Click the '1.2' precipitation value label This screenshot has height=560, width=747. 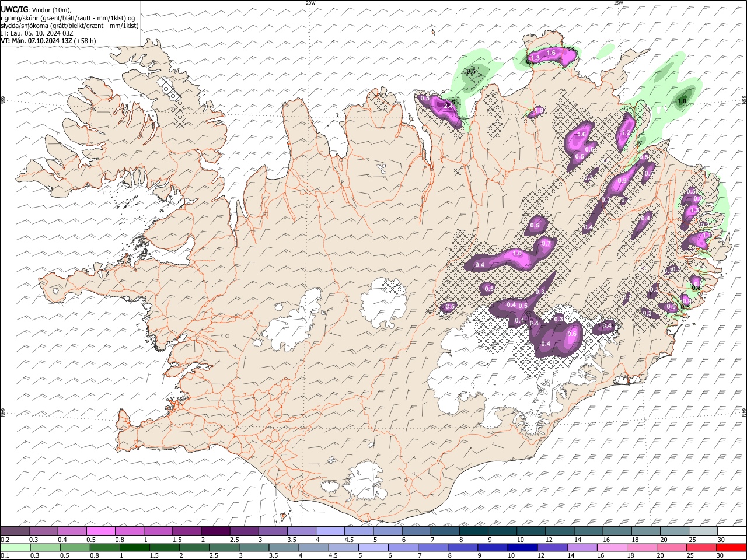tap(626, 133)
